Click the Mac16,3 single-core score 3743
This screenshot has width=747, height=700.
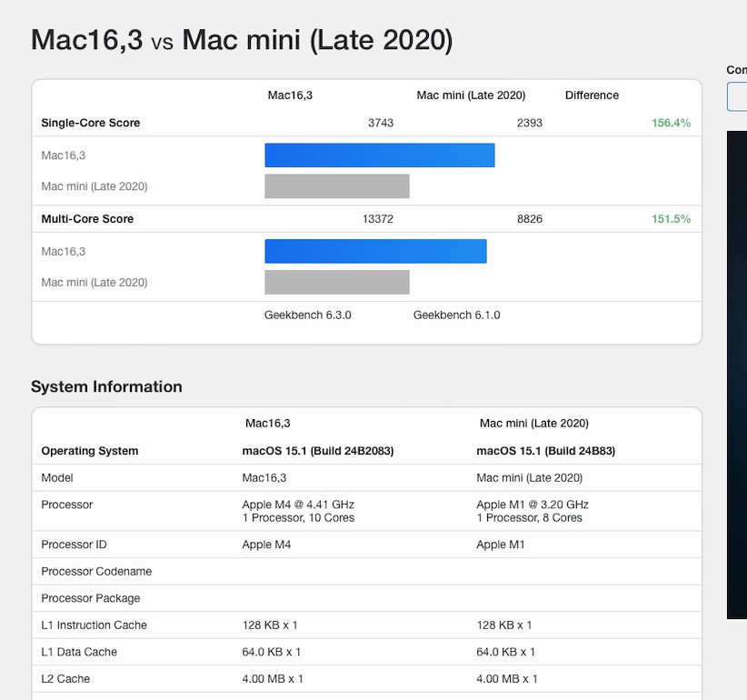[381, 123]
